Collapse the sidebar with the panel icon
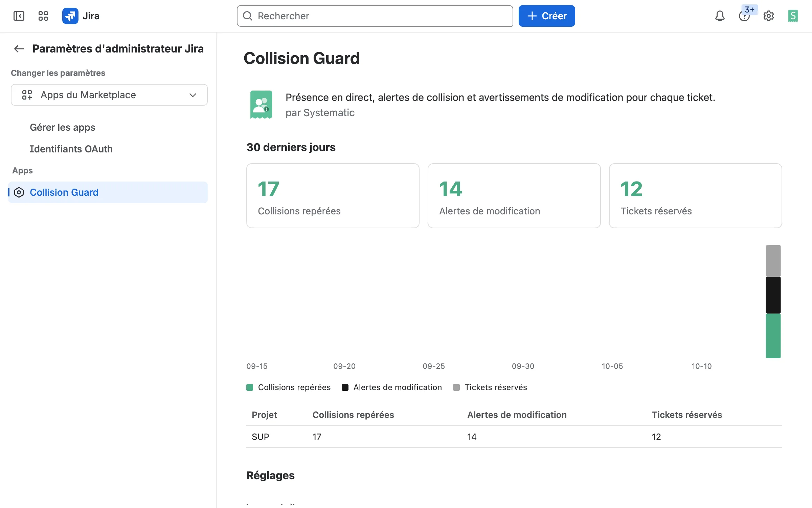 [x=19, y=16]
